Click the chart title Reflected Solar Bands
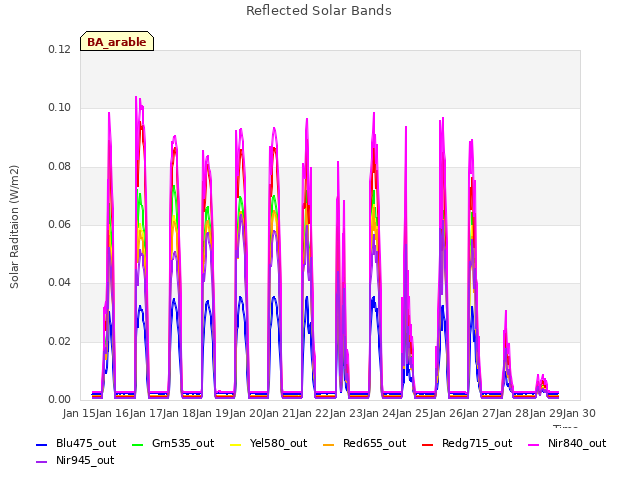Screen dimensions: 640x480 click(x=319, y=11)
